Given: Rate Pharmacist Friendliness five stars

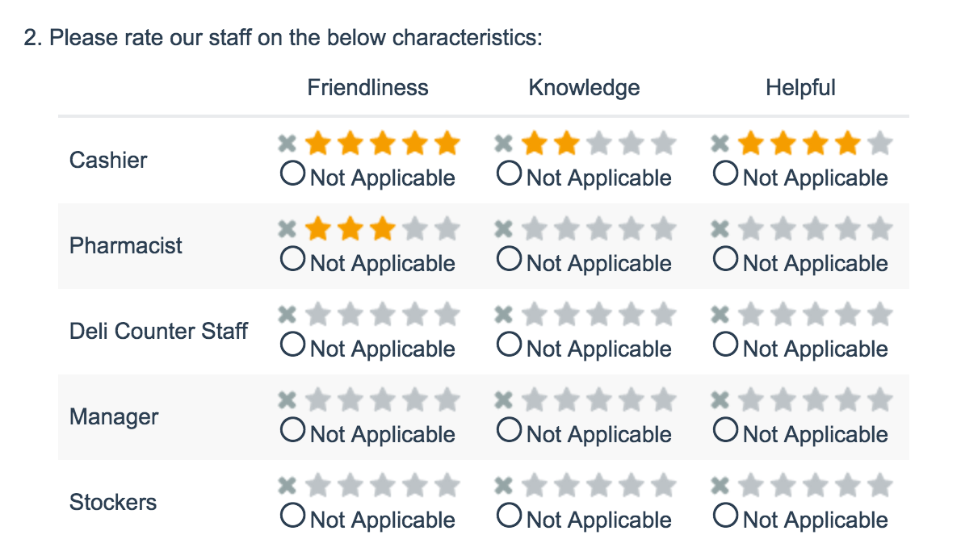Looking at the screenshot, I should coord(447,230).
